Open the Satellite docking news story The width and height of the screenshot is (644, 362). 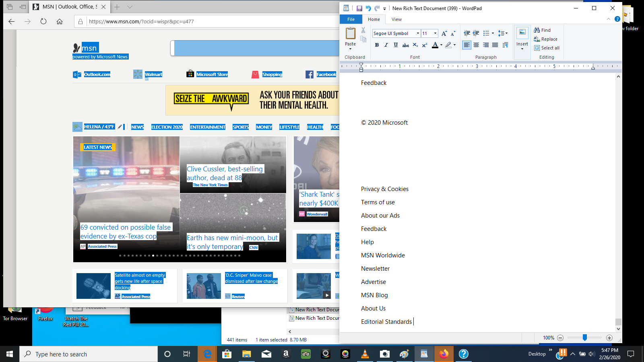coord(140,281)
